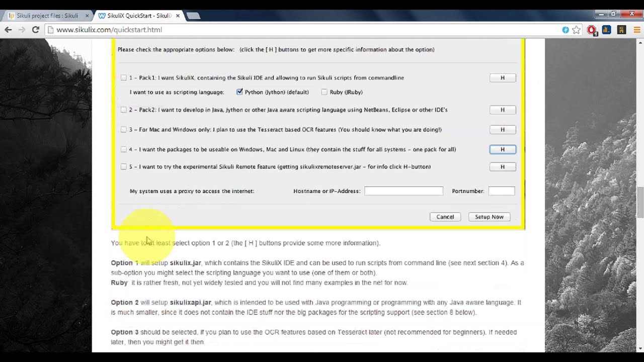Click the bold text 'sikulixapi.jar'
Viewport: 644px width, 362px height.
click(x=190, y=303)
